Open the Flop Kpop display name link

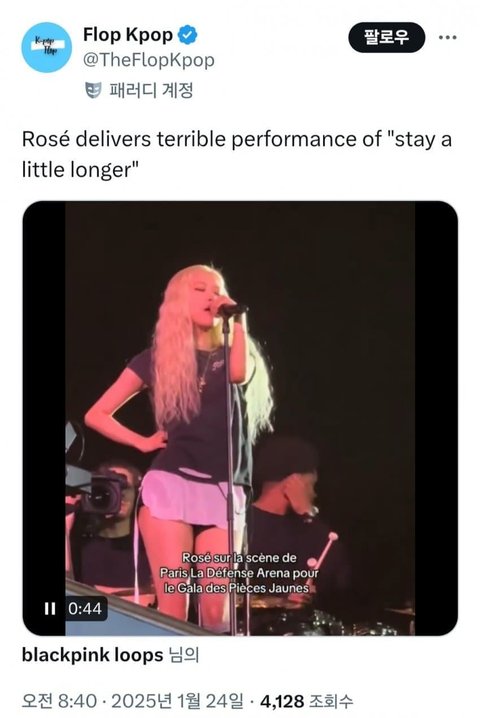pyautogui.click(x=128, y=35)
